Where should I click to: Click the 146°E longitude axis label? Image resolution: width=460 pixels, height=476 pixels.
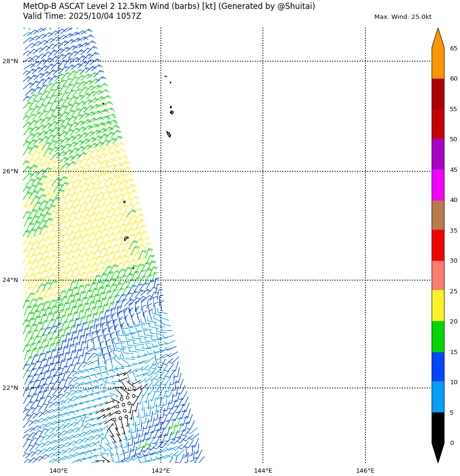pos(365,470)
